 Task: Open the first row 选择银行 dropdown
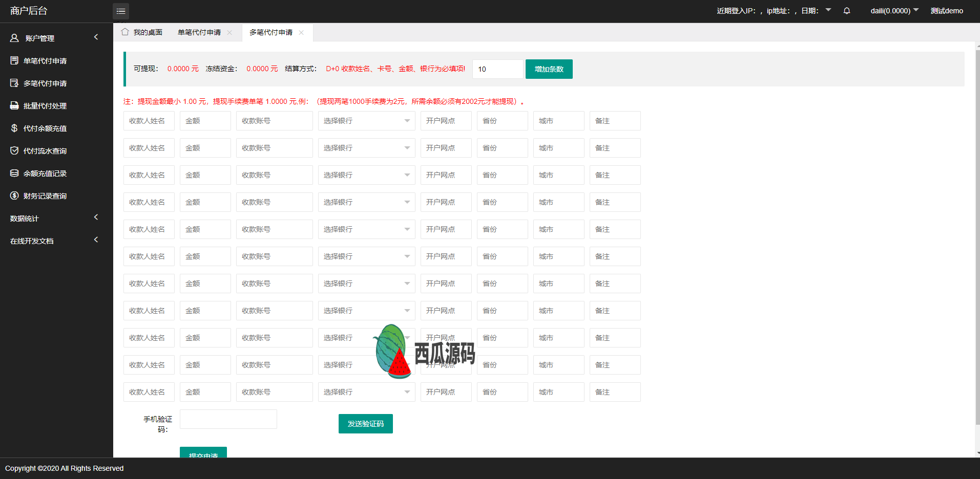pyautogui.click(x=367, y=121)
